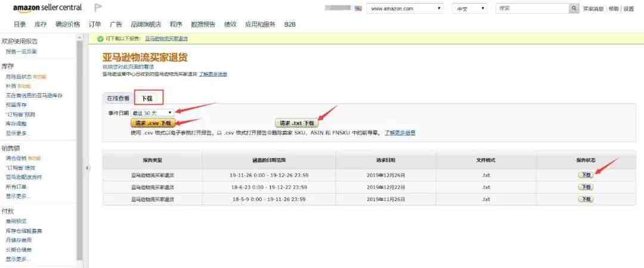Download the 2019年12月26日 report

click(x=586, y=175)
